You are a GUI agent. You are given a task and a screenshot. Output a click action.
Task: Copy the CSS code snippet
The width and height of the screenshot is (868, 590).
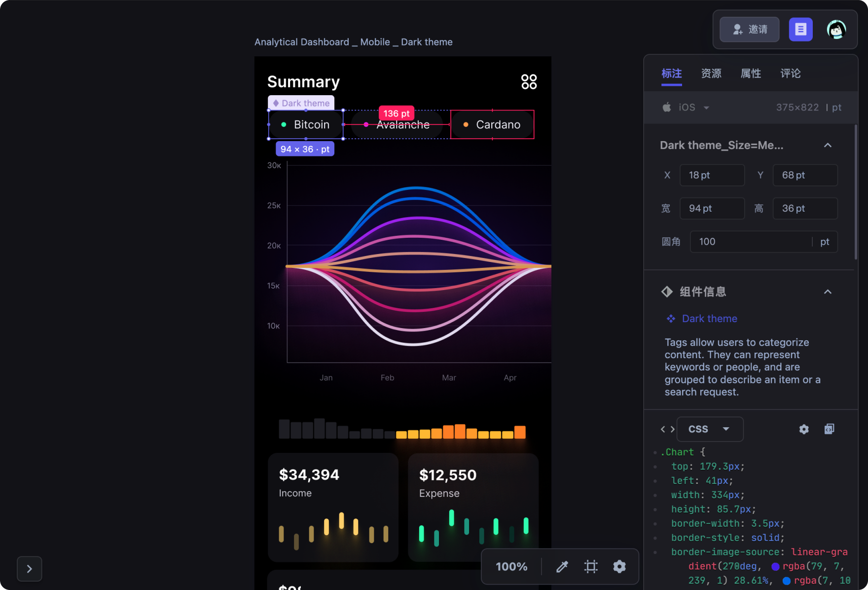829,429
